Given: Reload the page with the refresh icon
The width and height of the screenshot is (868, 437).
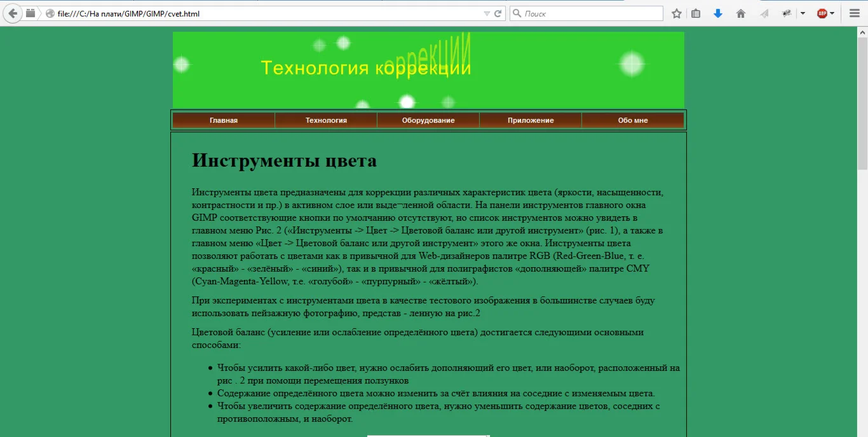Looking at the screenshot, I should click(x=498, y=13).
